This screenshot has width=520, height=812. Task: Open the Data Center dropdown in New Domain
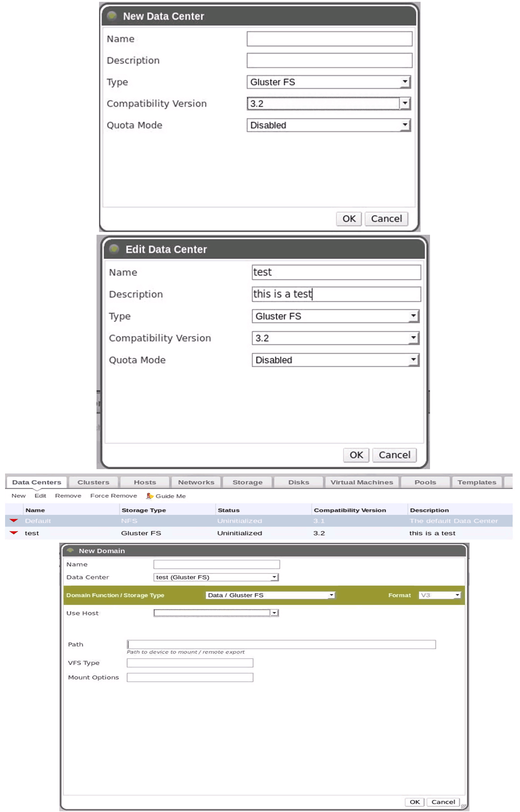[274, 577]
